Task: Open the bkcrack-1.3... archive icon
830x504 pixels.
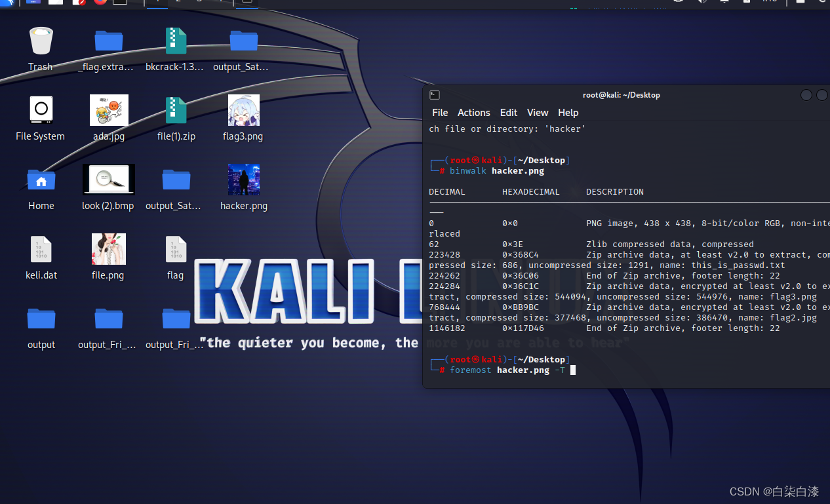Action: pos(176,42)
